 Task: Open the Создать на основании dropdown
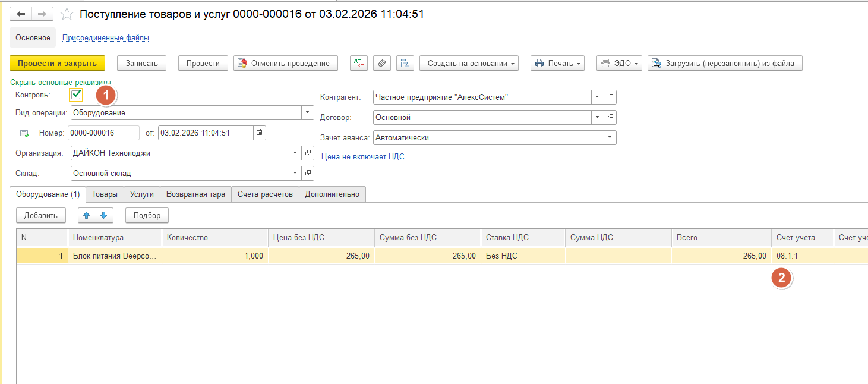pos(469,63)
